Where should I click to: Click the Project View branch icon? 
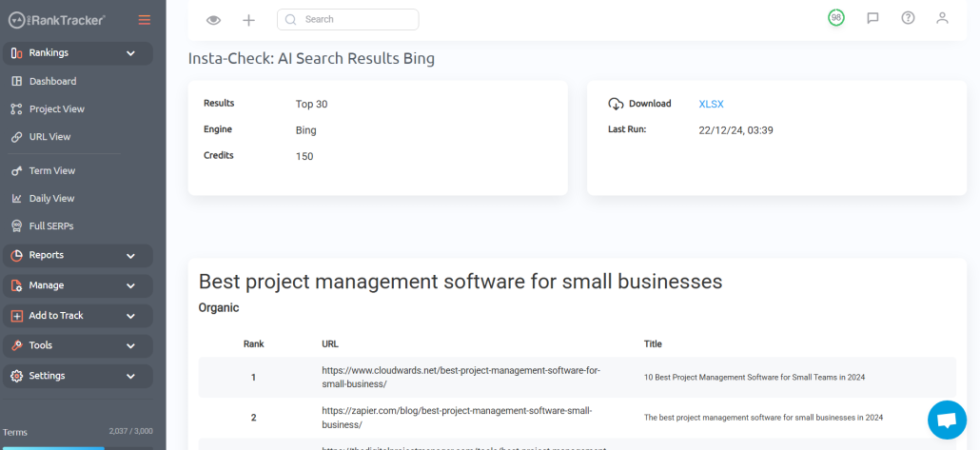17,108
